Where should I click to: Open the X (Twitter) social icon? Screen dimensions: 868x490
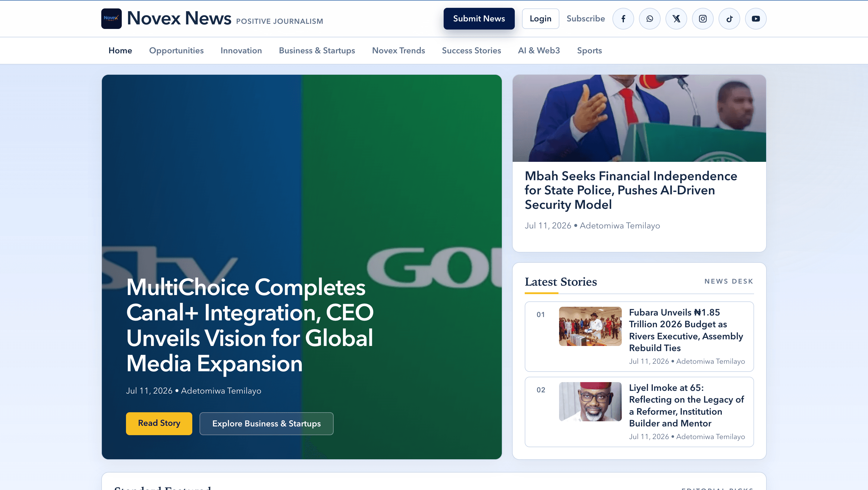click(676, 19)
